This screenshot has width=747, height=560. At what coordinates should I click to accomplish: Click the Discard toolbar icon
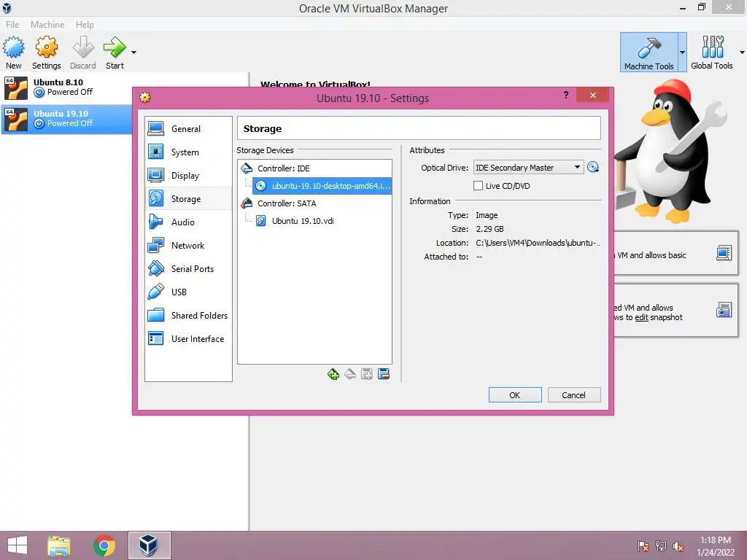coord(83,52)
